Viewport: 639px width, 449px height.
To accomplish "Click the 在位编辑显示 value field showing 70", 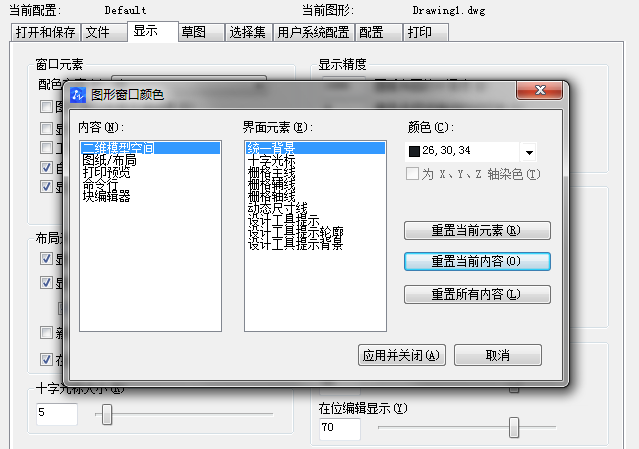I will (338, 429).
